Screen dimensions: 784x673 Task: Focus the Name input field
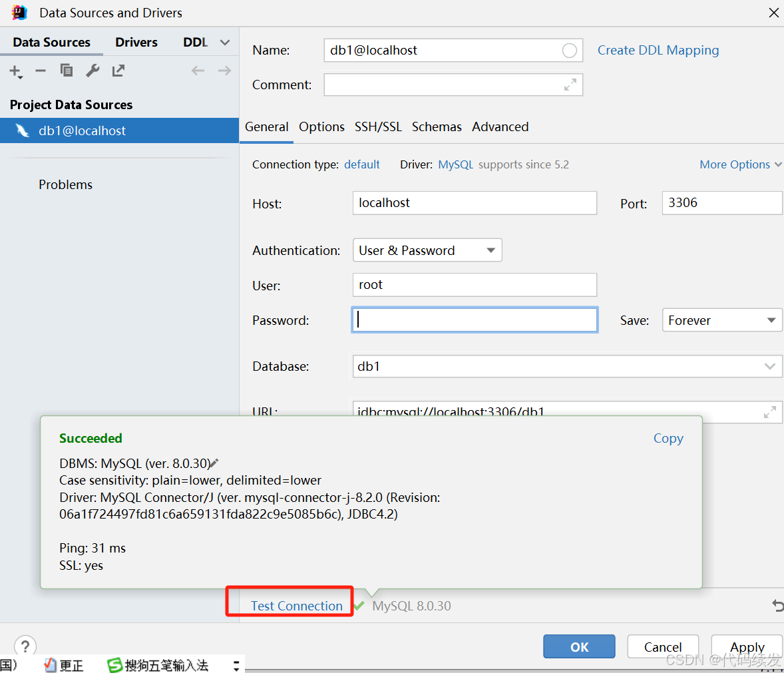pos(453,51)
